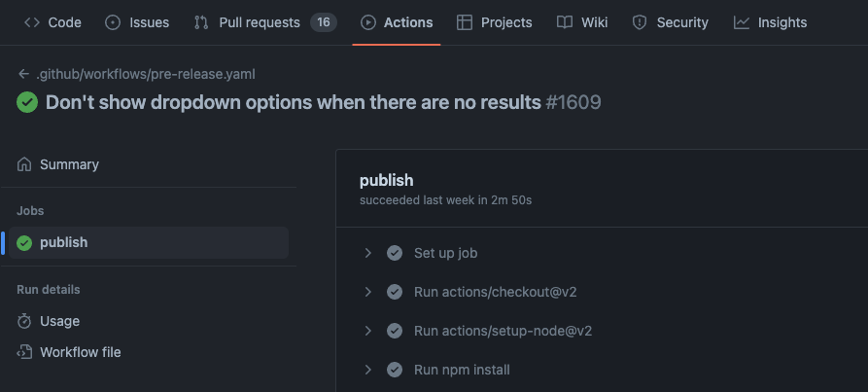Click the Wiki book icon
The height and width of the screenshot is (392, 868).
564,22
